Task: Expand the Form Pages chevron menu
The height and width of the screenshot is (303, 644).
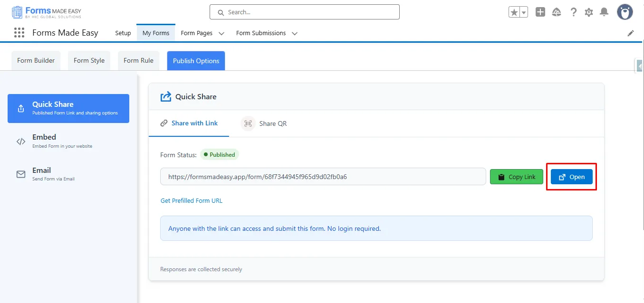Action: coord(221,33)
